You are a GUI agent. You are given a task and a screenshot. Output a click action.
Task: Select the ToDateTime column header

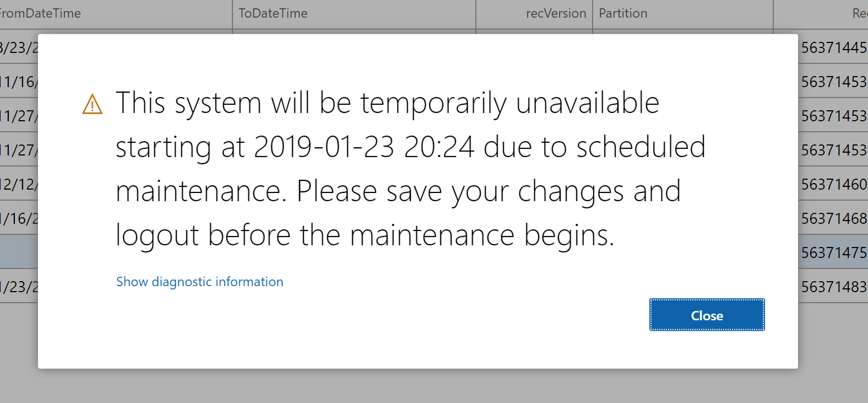[x=272, y=14]
